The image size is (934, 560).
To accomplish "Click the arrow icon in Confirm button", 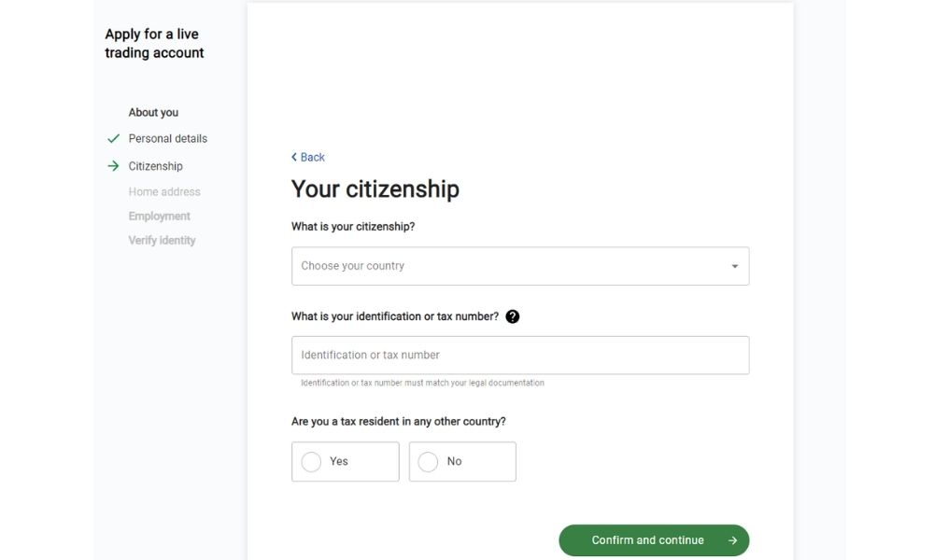I will (x=733, y=540).
